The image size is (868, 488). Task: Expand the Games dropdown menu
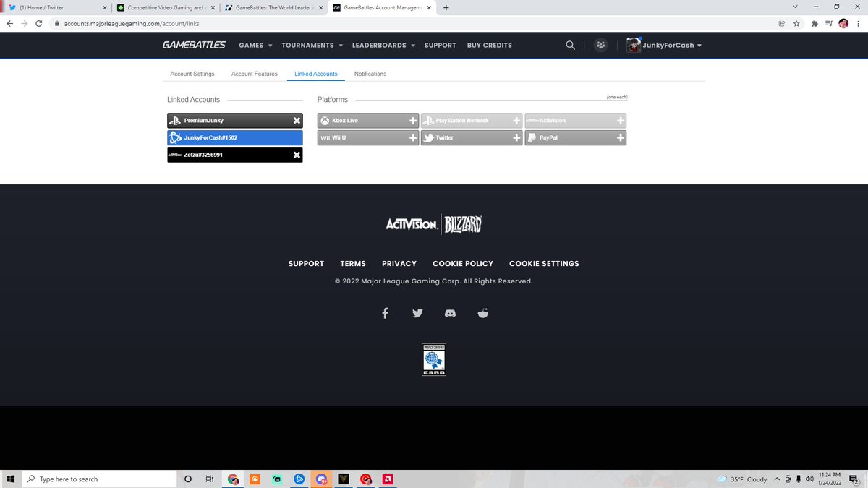[255, 45]
